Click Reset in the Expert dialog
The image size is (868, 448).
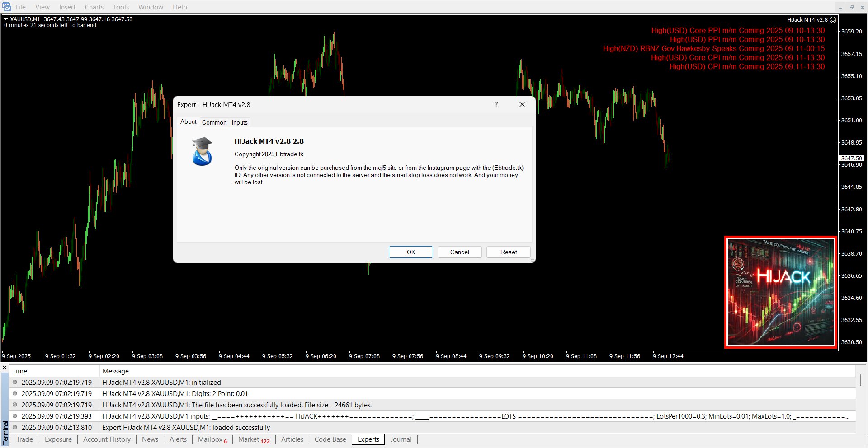(x=509, y=252)
